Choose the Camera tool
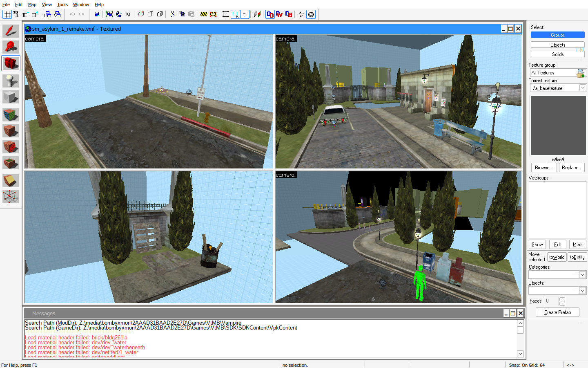588x368 pixels. (x=11, y=63)
